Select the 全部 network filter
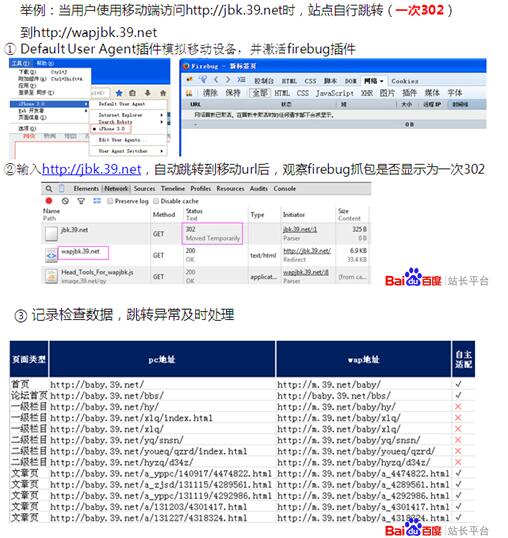The image size is (508, 538). point(260,93)
